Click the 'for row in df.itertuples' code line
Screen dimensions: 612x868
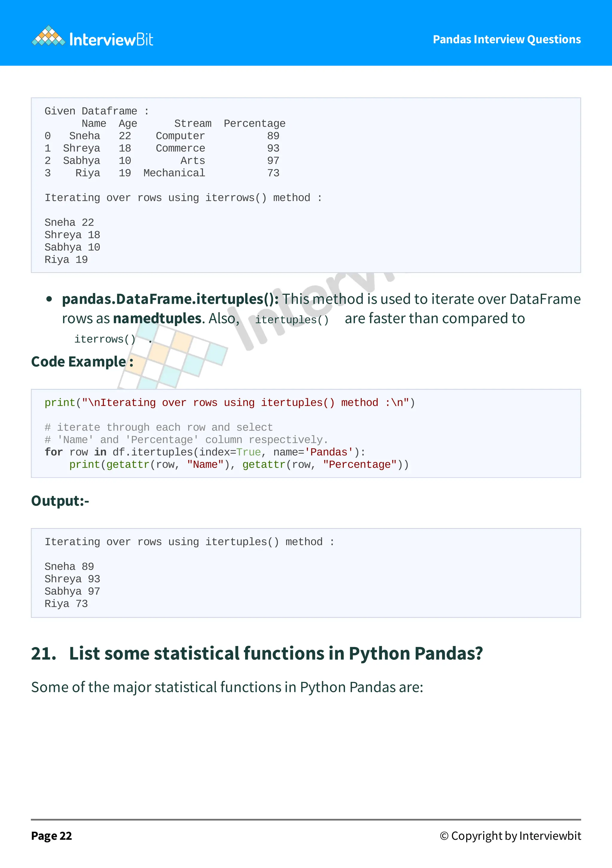click(204, 452)
